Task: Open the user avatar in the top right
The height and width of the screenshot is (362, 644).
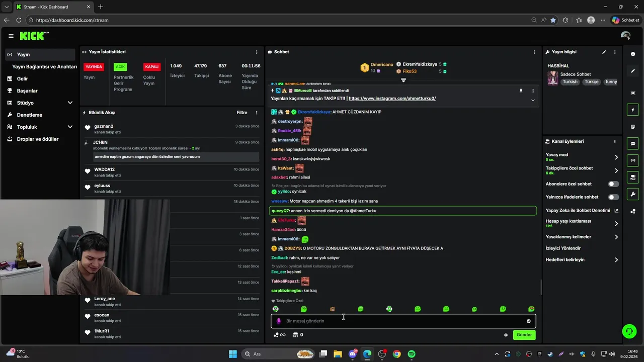Action: pyautogui.click(x=626, y=36)
